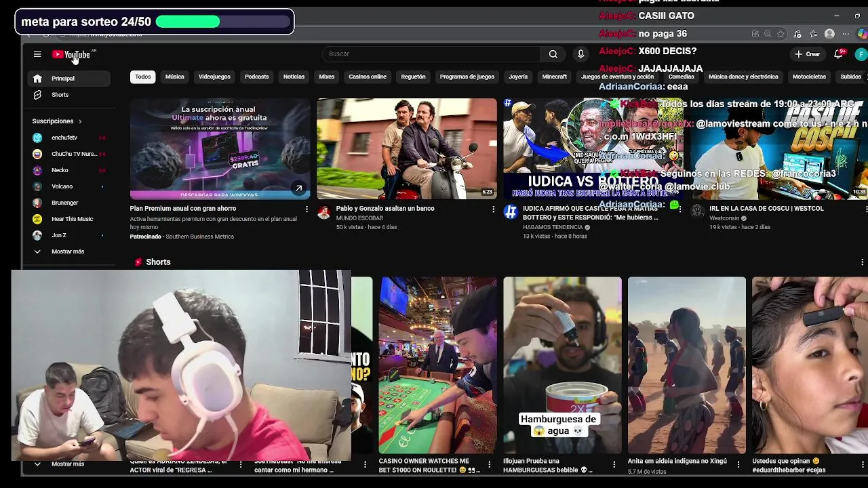Select the Todos filter chip

pyautogui.click(x=142, y=77)
